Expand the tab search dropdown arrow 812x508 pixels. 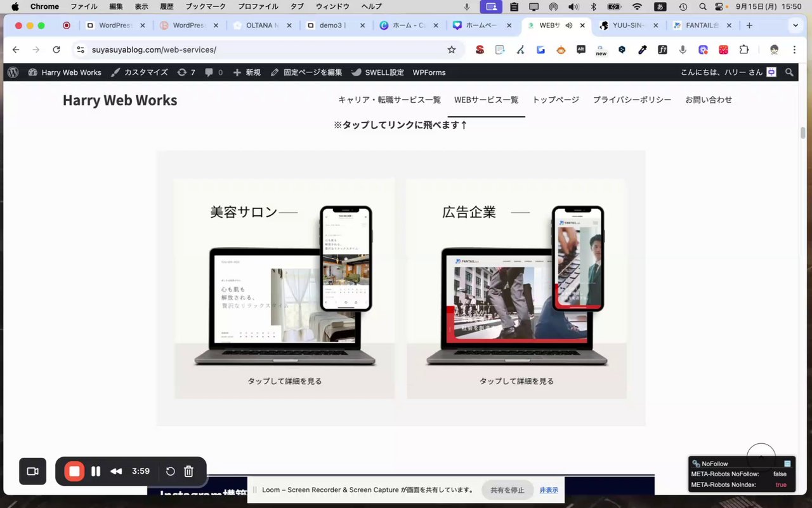pos(796,25)
